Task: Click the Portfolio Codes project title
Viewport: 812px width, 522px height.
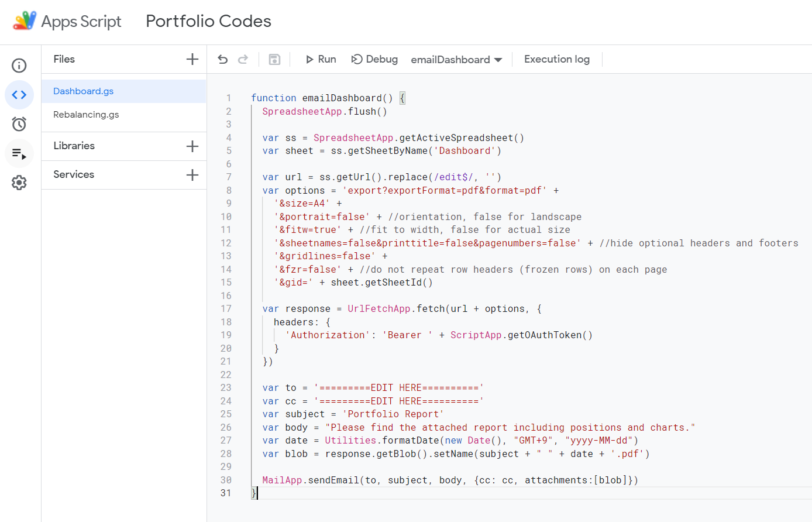Action: pyautogui.click(x=208, y=21)
